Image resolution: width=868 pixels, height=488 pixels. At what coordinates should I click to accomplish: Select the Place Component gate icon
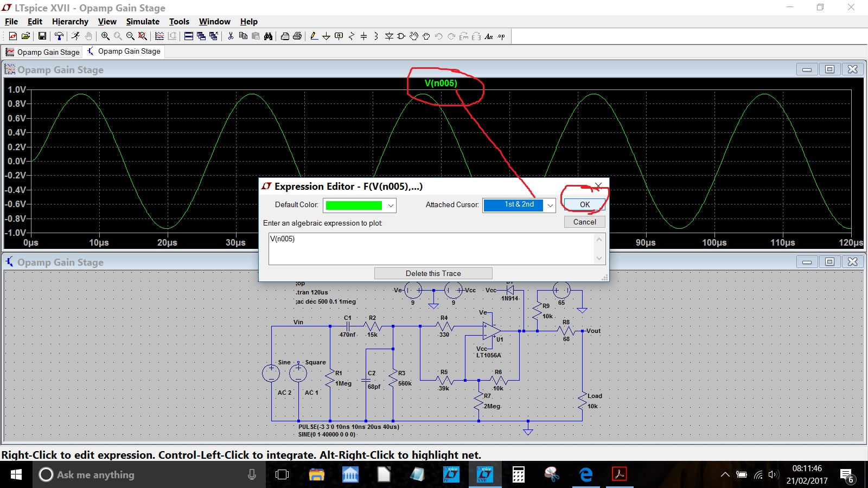pyautogui.click(x=401, y=36)
